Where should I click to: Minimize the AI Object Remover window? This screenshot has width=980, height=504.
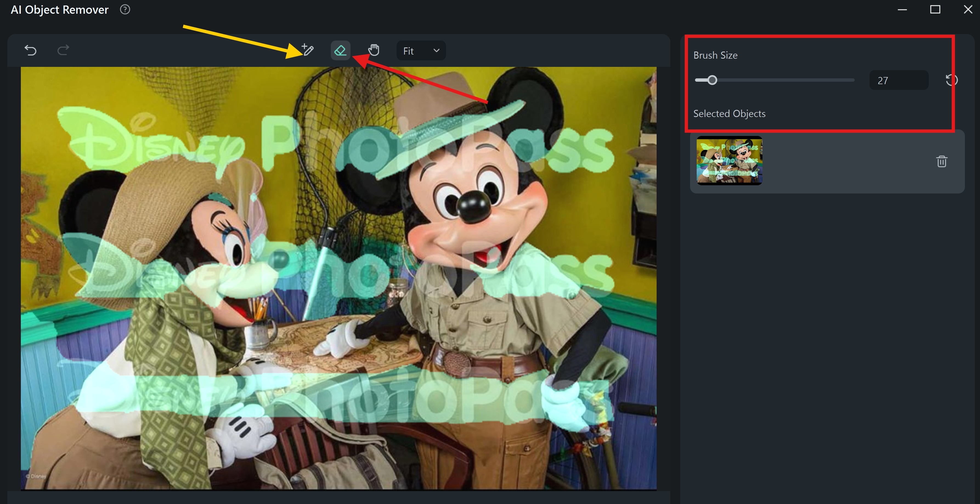[902, 10]
